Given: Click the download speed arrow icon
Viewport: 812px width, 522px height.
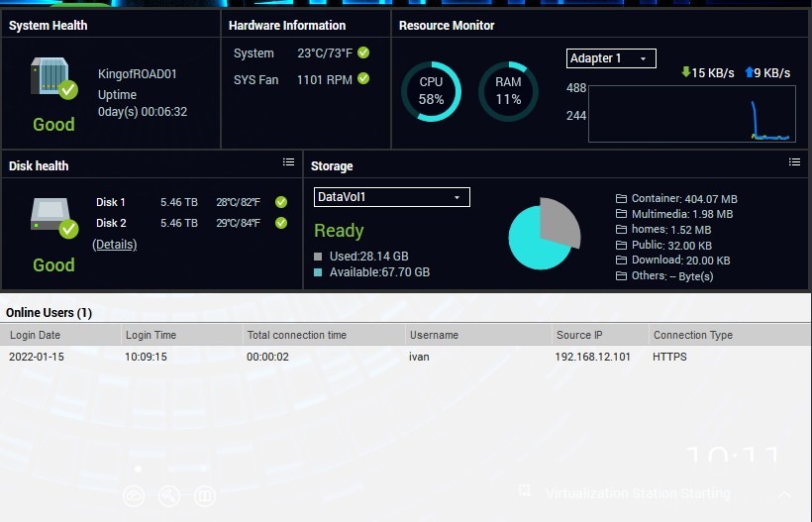Looking at the screenshot, I should 685,72.
